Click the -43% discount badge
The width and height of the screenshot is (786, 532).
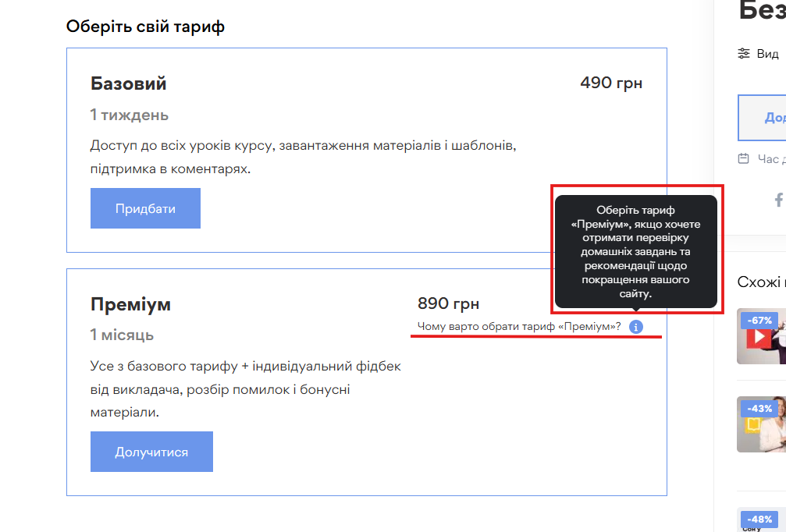click(759, 409)
